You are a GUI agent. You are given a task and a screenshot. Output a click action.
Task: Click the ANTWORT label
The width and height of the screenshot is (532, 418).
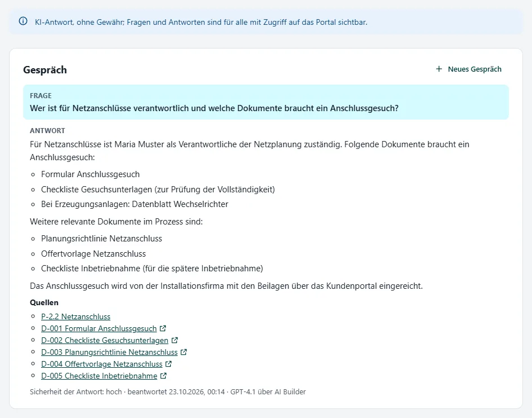click(x=47, y=131)
